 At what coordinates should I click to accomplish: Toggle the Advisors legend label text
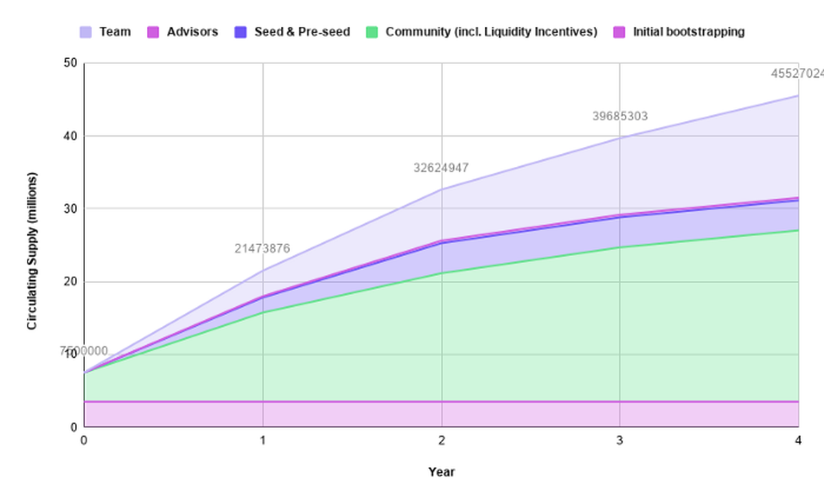(192, 32)
